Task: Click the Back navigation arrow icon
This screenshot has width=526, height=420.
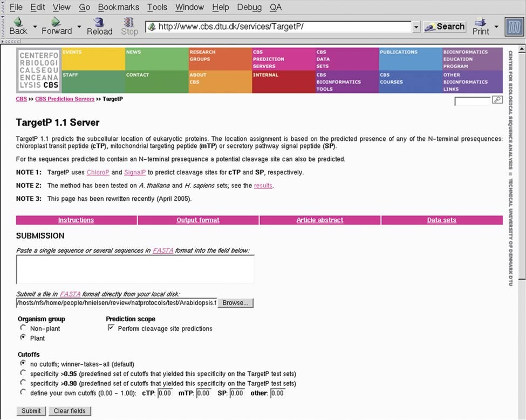Action: point(18,22)
